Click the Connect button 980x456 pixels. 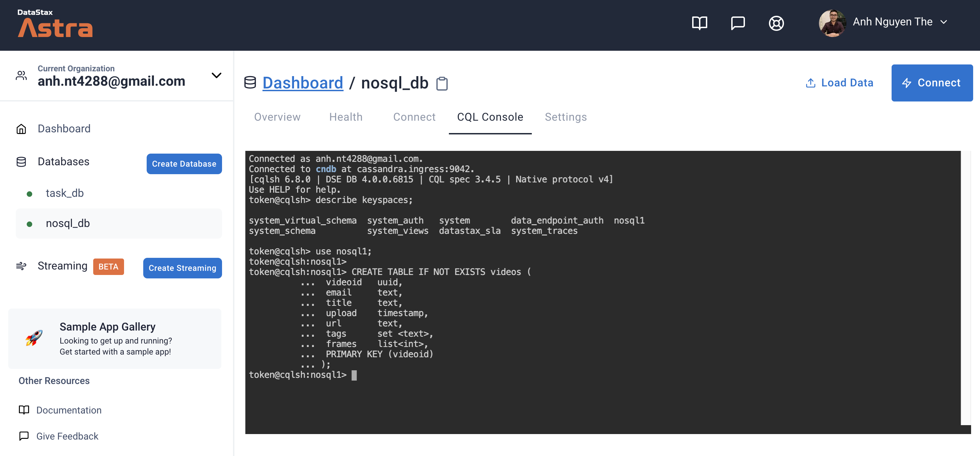click(932, 83)
